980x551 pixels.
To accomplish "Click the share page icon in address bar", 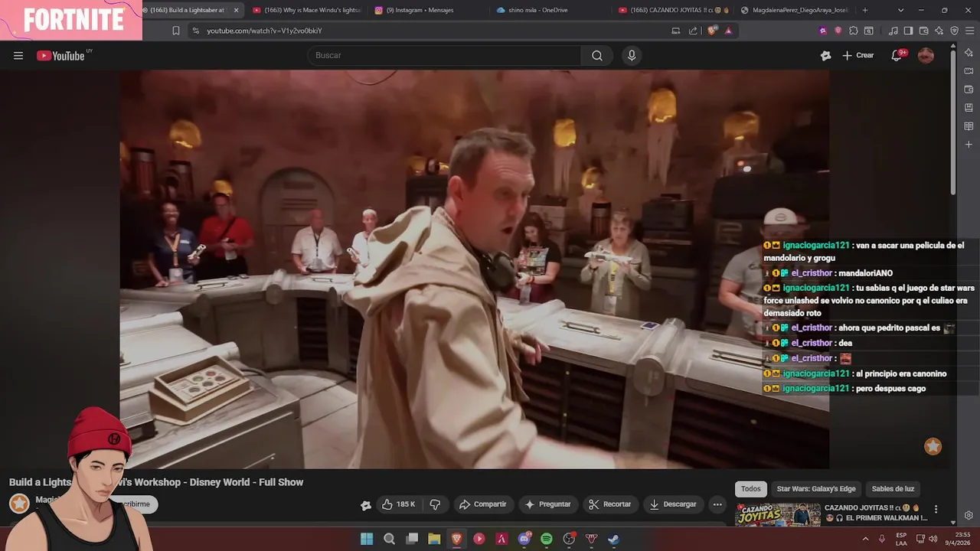I will click(693, 31).
